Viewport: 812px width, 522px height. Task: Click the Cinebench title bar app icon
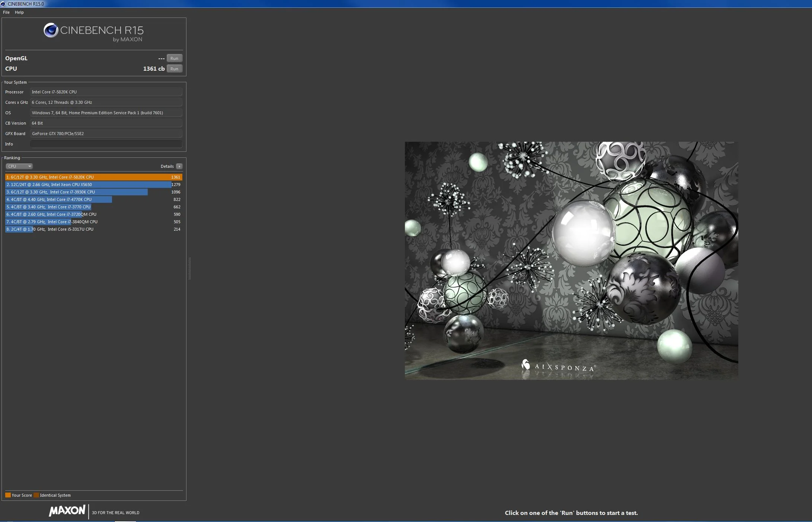click(3, 4)
